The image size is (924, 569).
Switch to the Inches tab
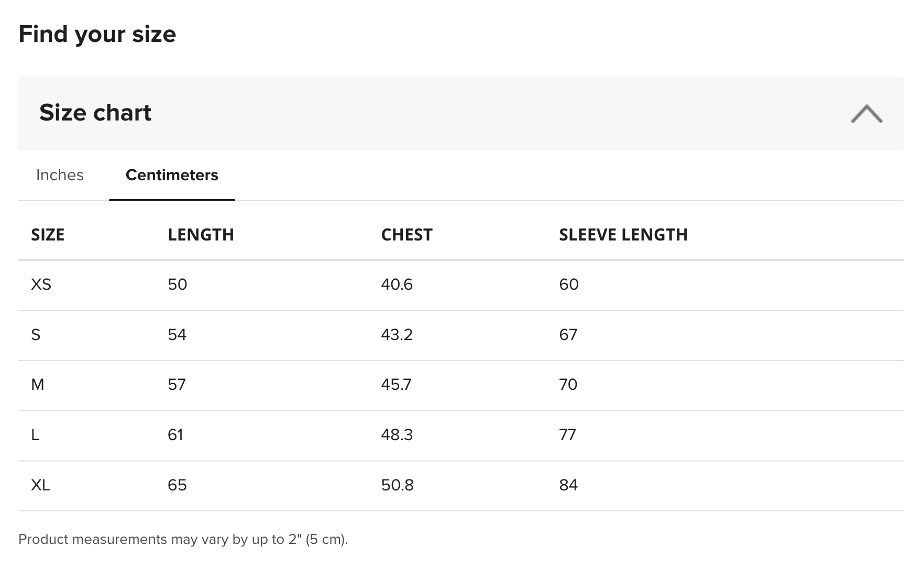coord(60,175)
